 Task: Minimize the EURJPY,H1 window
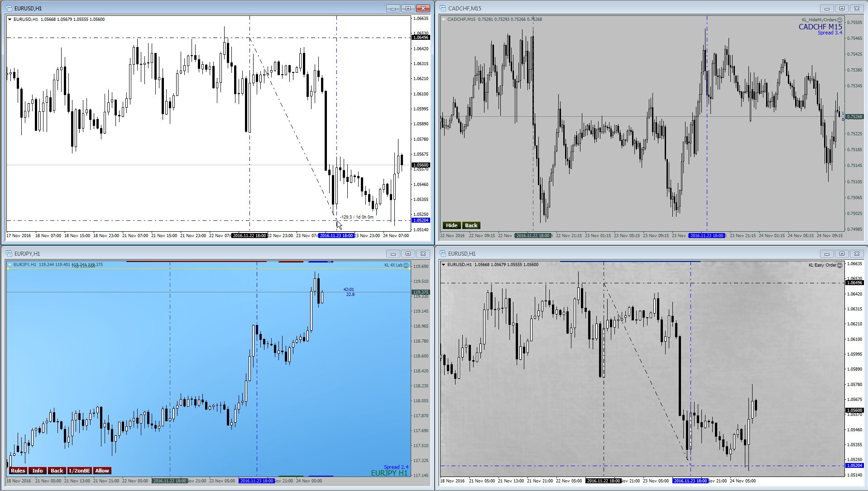coord(393,254)
